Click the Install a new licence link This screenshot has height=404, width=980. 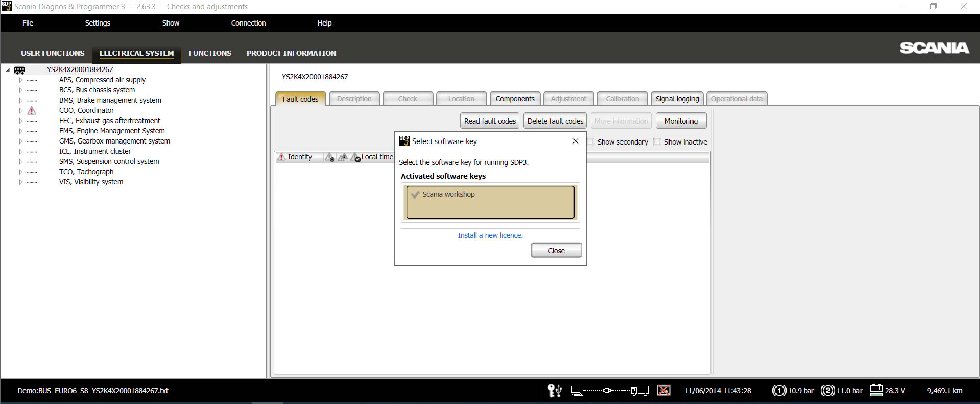click(490, 235)
